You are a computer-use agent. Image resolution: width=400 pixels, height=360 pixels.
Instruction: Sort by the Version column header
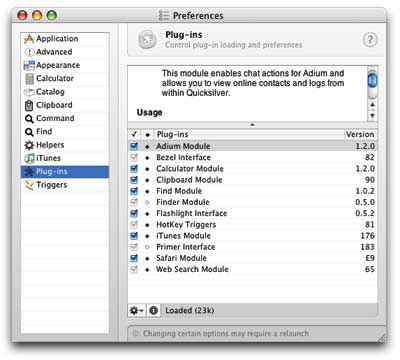tap(360, 134)
